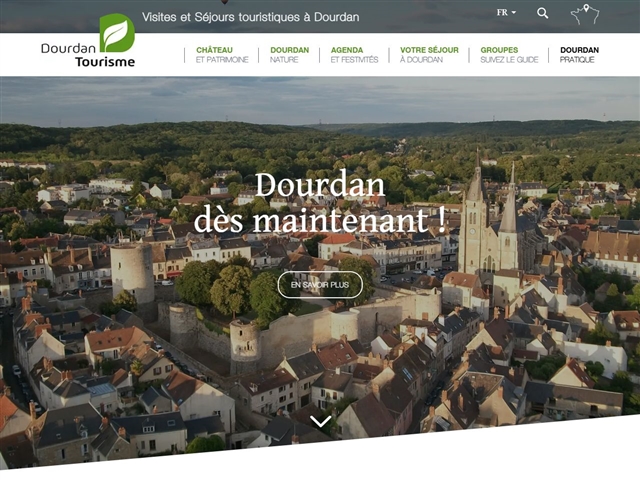This screenshot has width=640, height=480.
Task: Click the scroll-down chevron arrow
Action: [x=320, y=421]
